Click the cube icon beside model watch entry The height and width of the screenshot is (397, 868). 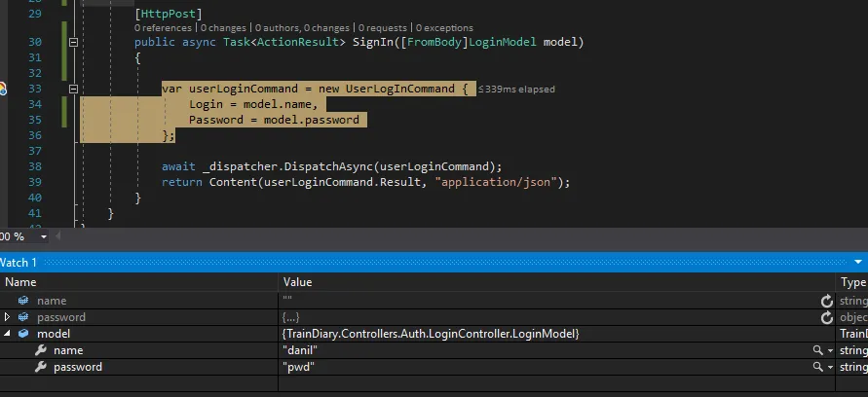point(23,334)
